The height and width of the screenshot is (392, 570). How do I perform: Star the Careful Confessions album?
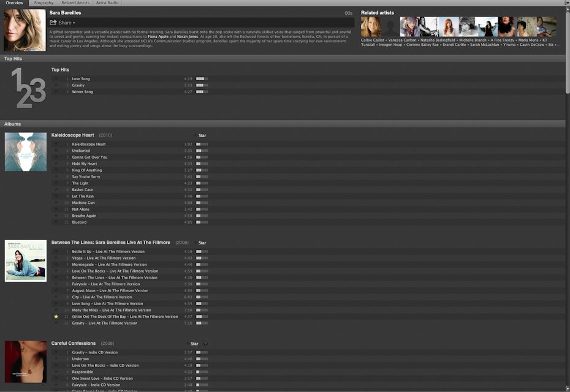[x=192, y=344]
